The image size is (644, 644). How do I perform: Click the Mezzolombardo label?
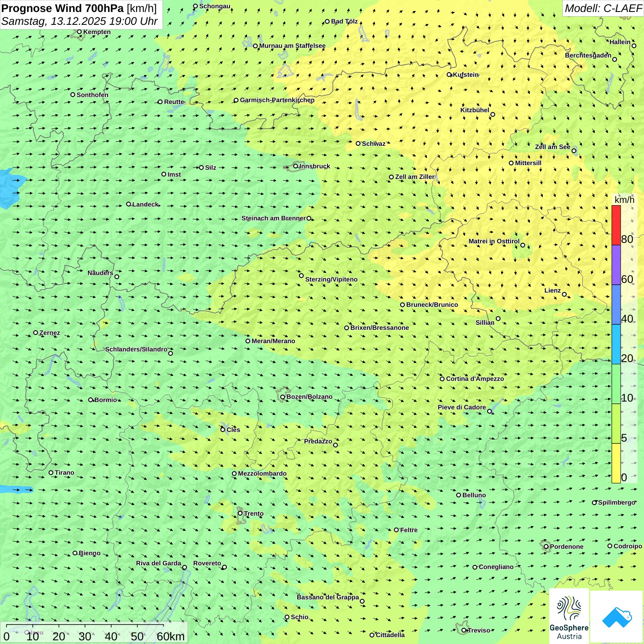[x=262, y=473]
